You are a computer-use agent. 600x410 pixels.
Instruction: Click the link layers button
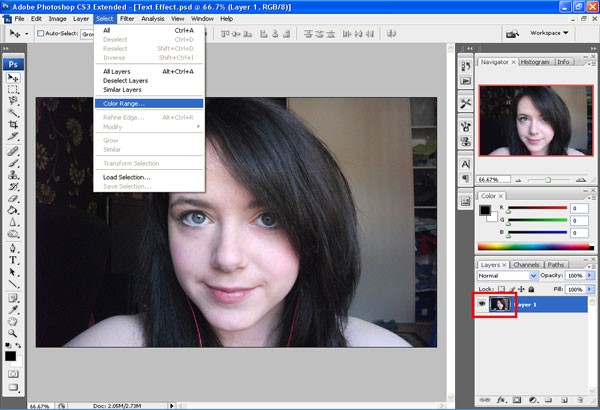(485, 400)
